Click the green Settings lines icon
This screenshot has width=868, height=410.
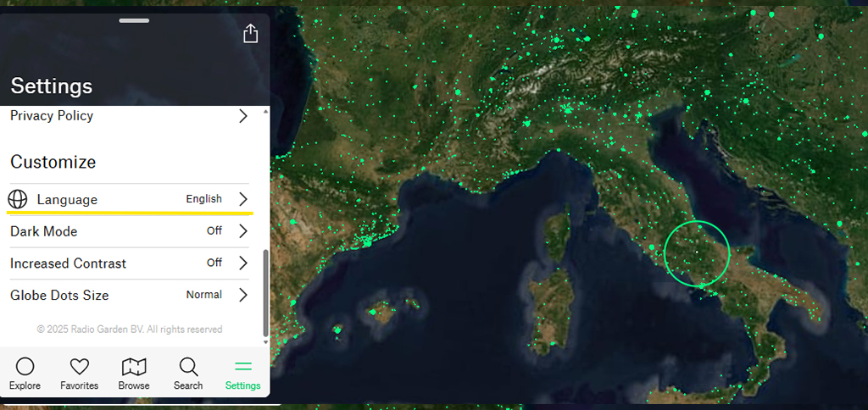coord(243,366)
